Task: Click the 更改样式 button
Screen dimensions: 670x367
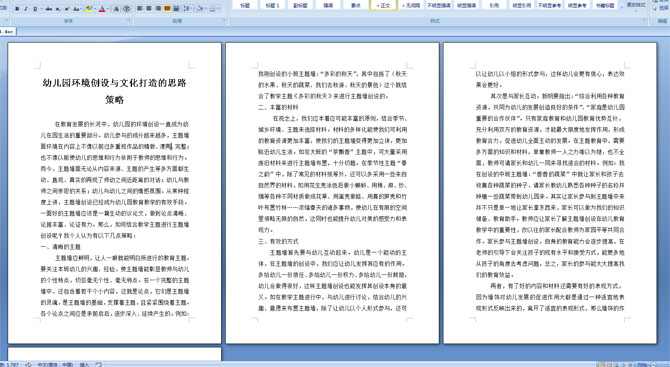Action: click(x=636, y=6)
